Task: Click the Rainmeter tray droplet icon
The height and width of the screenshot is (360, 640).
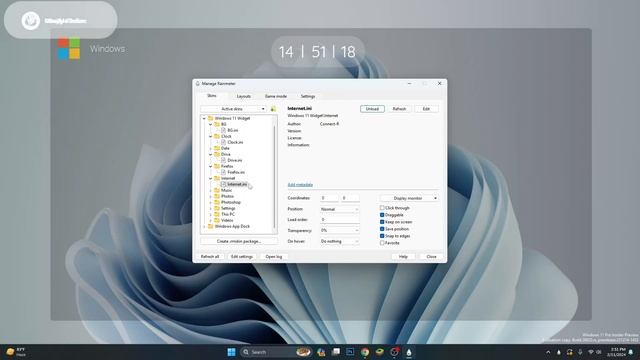Action: click(x=559, y=352)
